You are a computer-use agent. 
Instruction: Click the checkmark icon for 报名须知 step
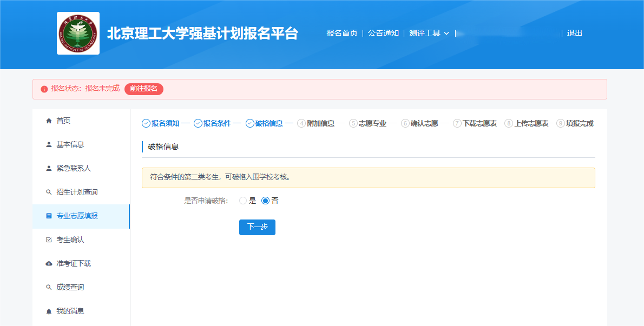pos(146,123)
